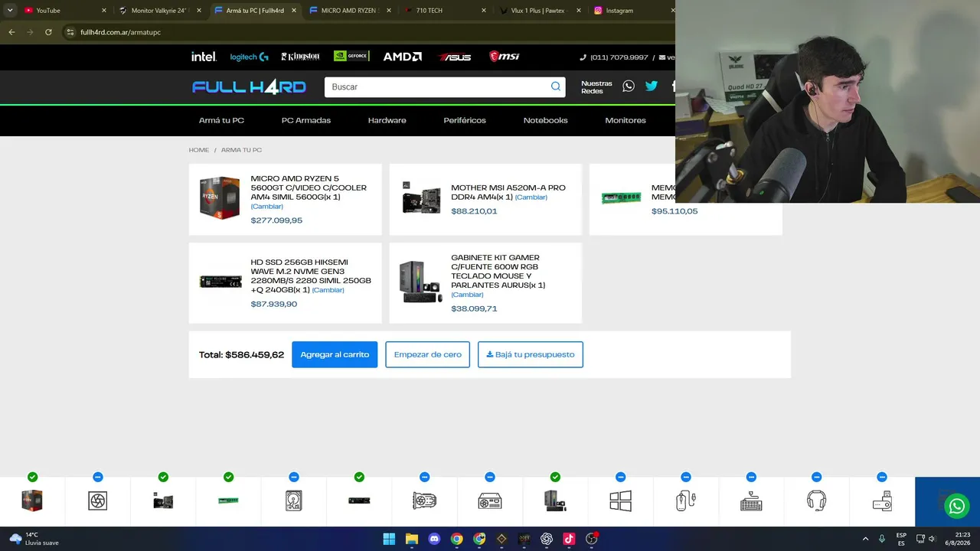980x551 pixels.
Task: Click the Logitech G brand logo
Action: [x=250, y=57]
